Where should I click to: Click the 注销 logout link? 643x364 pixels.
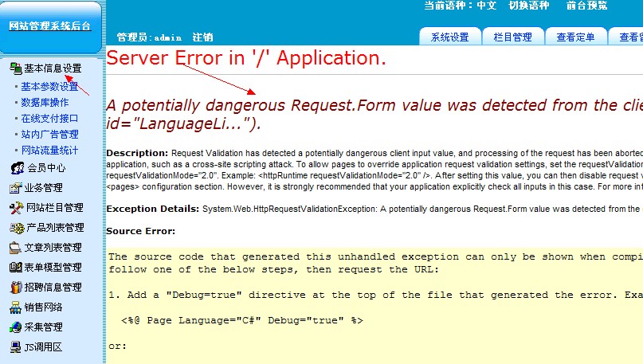point(202,37)
